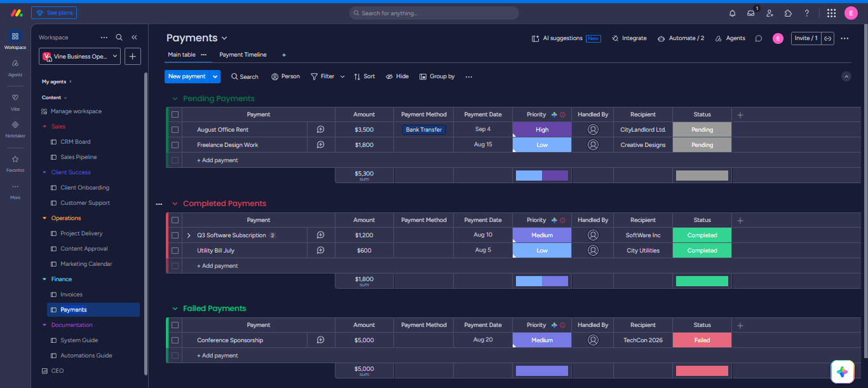Image resolution: width=868 pixels, height=388 pixels.
Task: Check the August Office Rent row
Action: click(x=175, y=130)
